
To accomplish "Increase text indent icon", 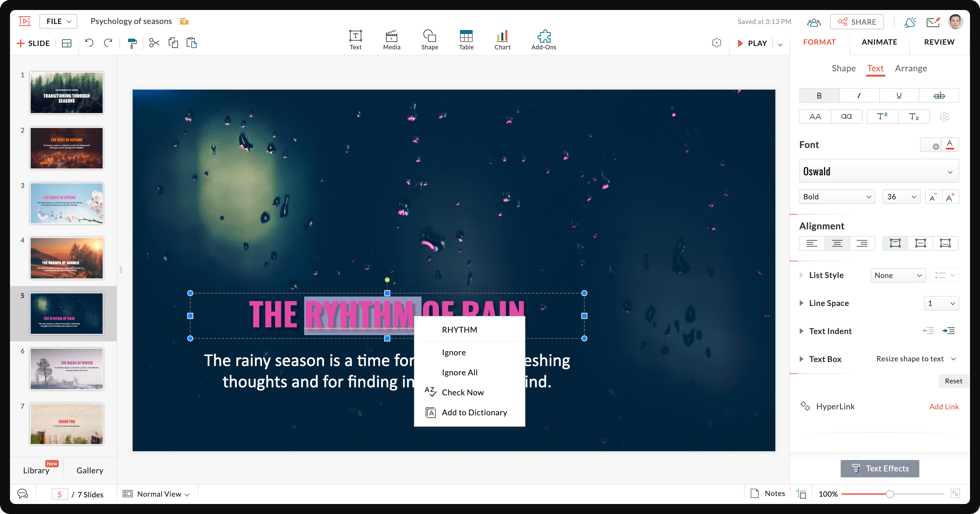I will coord(948,331).
